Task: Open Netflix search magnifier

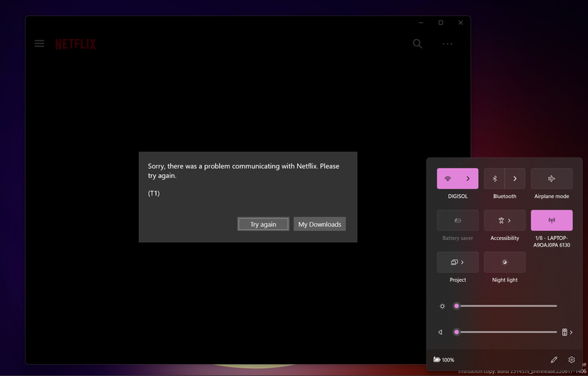Action: point(417,44)
